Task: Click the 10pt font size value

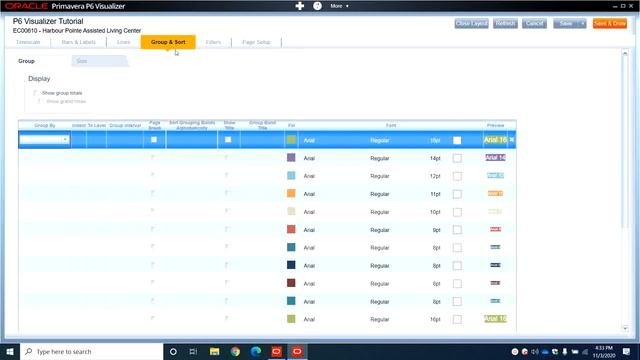Action: (435, 212)
